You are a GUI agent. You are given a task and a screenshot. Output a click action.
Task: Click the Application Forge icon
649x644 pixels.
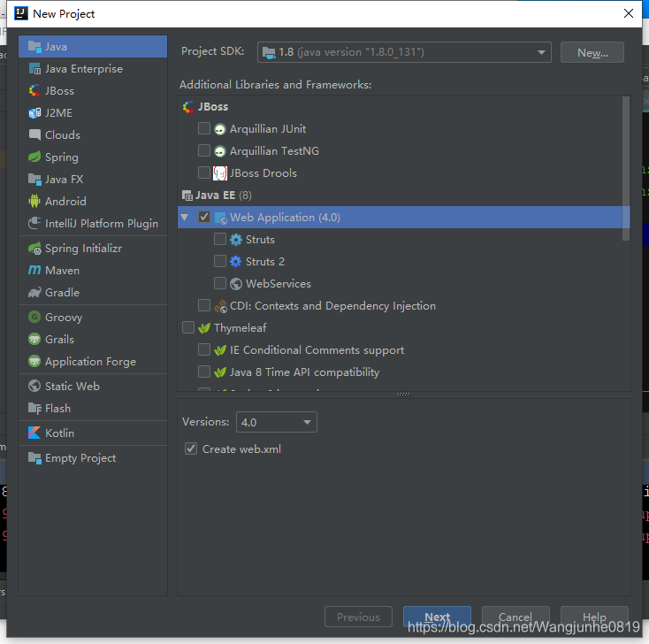[34, 361]
